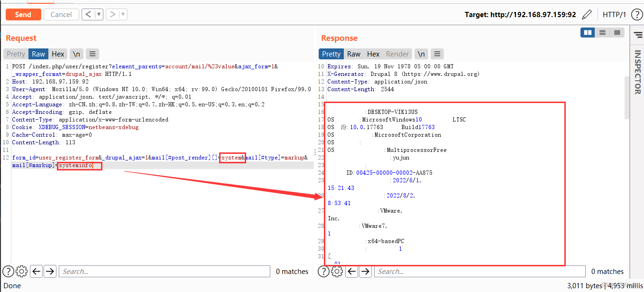Select the Raw tab in Response panel
Image resolution: width=644 pixels, height=292 pixels.
tap(354, 54)
